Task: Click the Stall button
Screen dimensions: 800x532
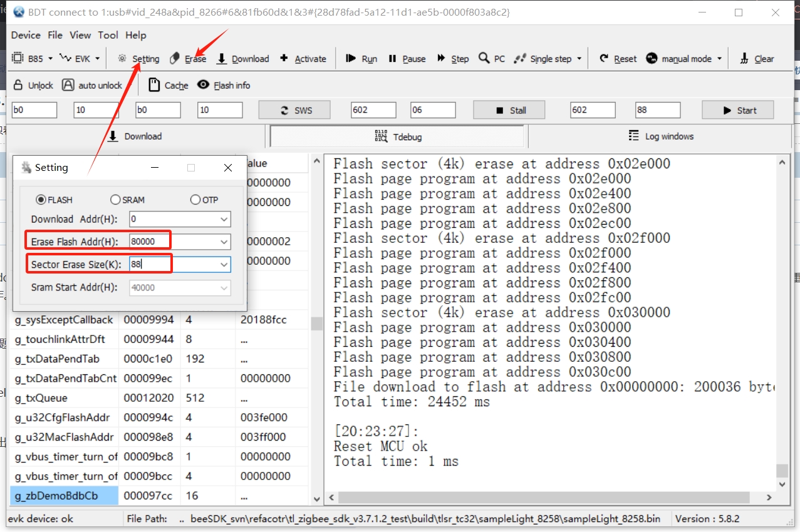Action: point(509,110)
